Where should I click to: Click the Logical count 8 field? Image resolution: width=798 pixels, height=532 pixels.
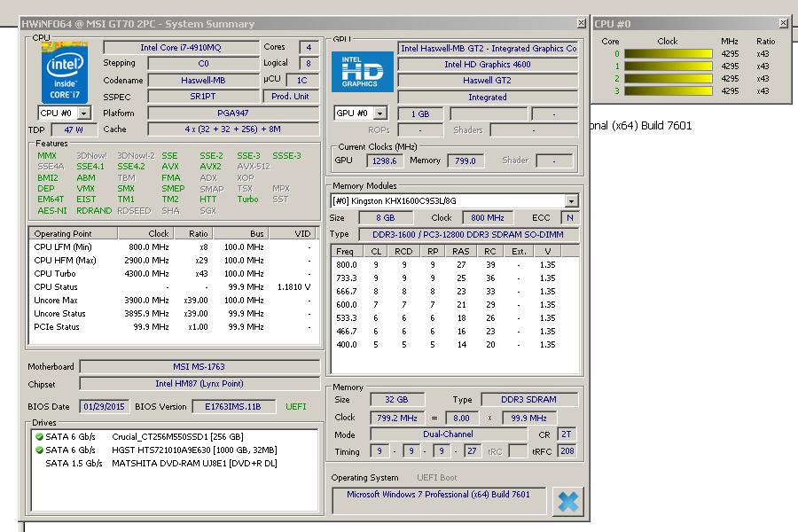309,64
